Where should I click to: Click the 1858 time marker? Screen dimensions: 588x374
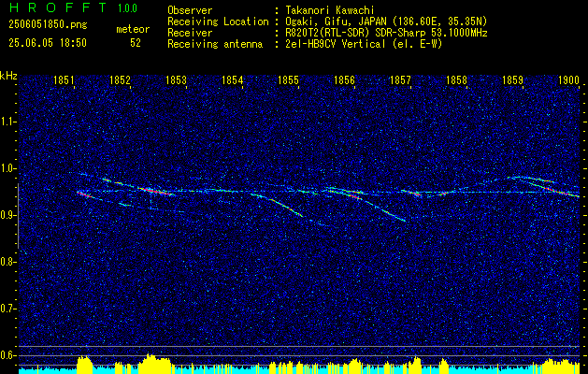pyautogui.click(x=457, y=80)
